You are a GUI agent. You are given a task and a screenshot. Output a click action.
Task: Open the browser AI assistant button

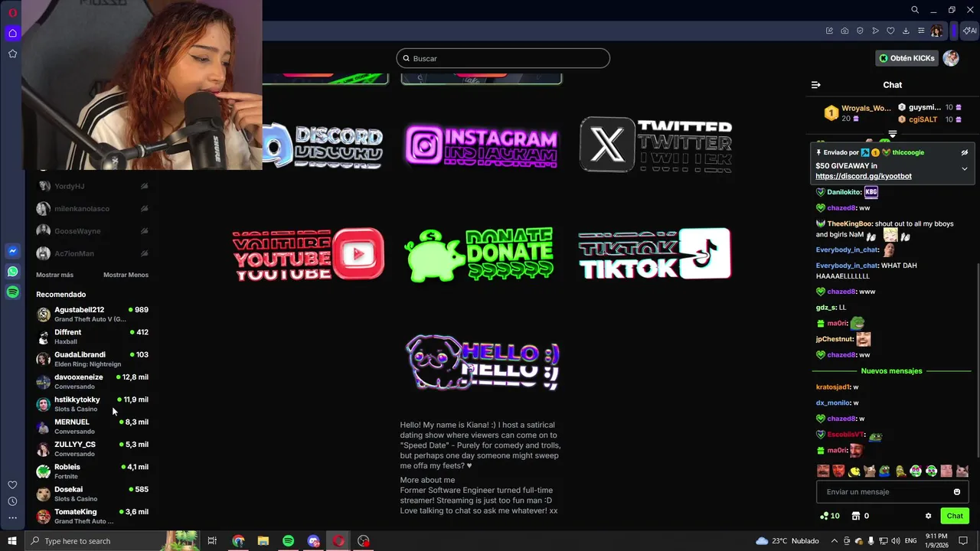tap(970, 31)
